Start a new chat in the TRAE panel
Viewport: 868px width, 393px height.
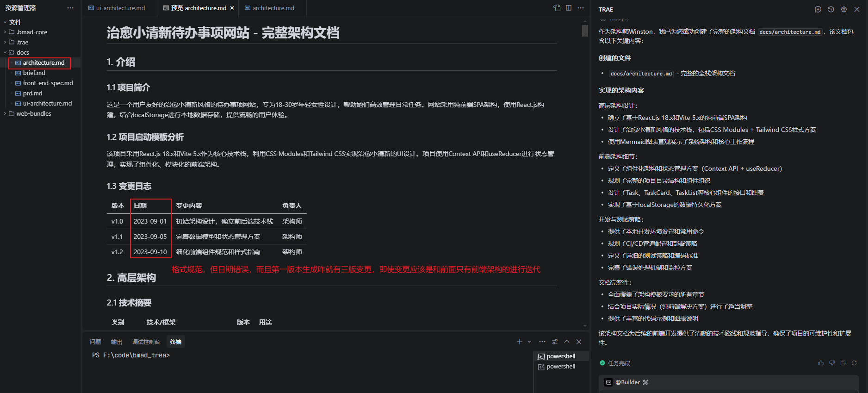pos(818,9)
